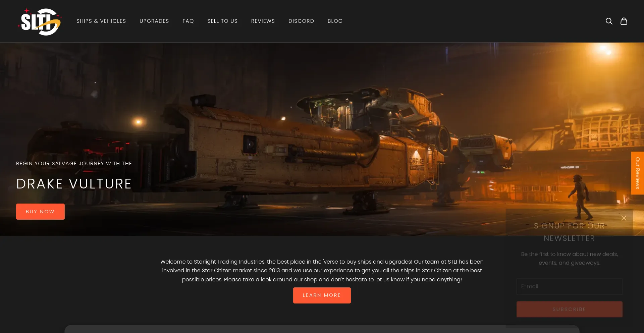Screen dimensions: 644x333
Task: Click the STLI logo
Action: (40, 21)
